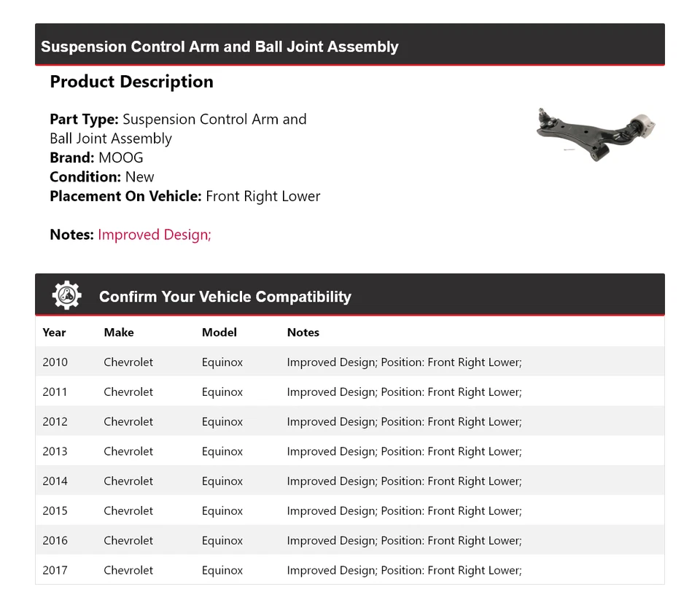Click the MOOG brand name text
This screenshot has width=700, height=608.
click(121, 157)
